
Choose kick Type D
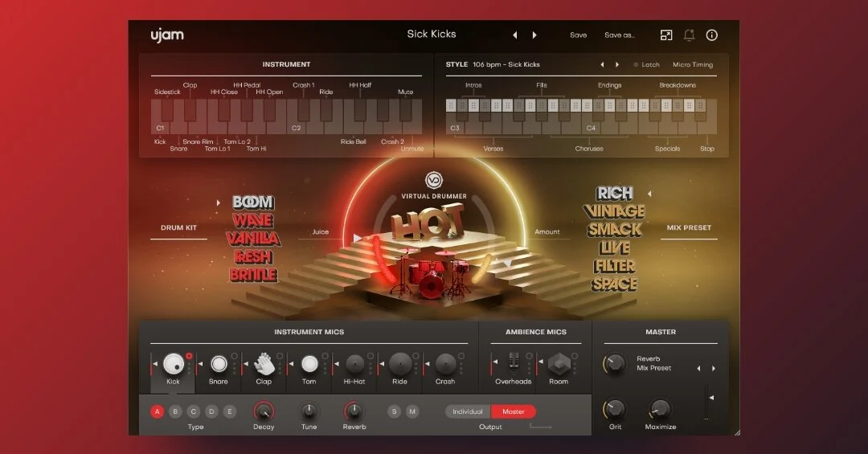(211, 411)
